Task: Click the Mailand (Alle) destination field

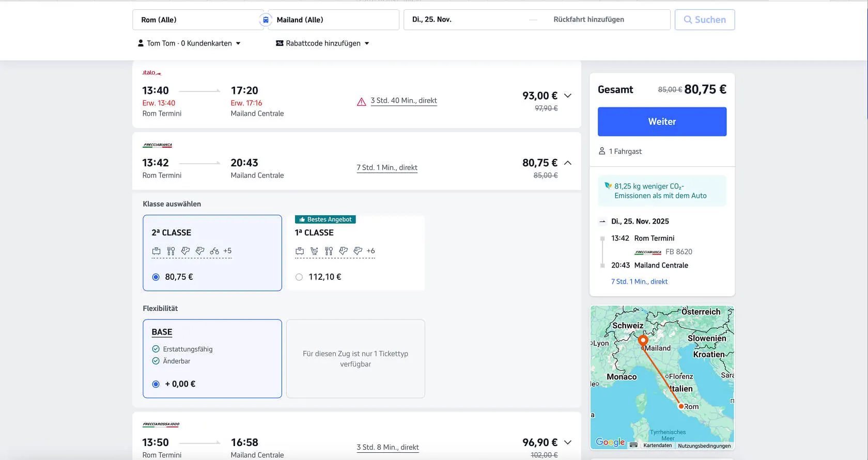Action: tap(333, 20)
